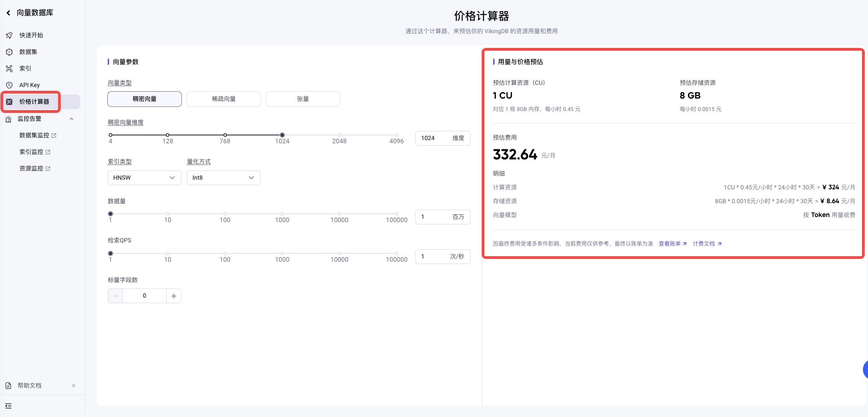Click the rocket icon for 快速开始
The width and height of the screenshot is (868, 417).
[x=9, y=35]
